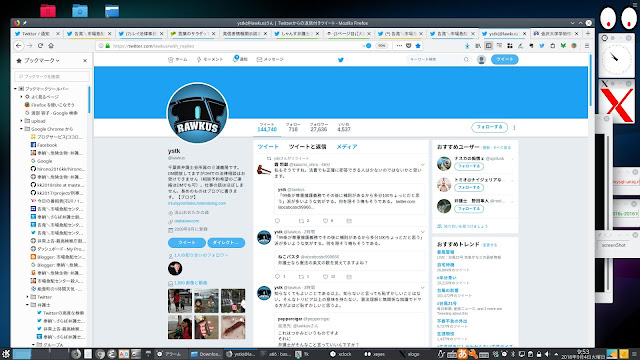Open the page actions three-dot menu
Screen dimensions: 640x360
[399, 46]
